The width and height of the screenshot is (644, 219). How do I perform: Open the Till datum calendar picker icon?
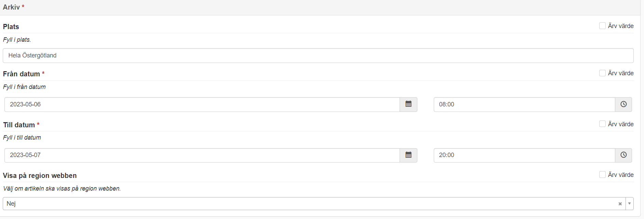click(x=408, y=155)
